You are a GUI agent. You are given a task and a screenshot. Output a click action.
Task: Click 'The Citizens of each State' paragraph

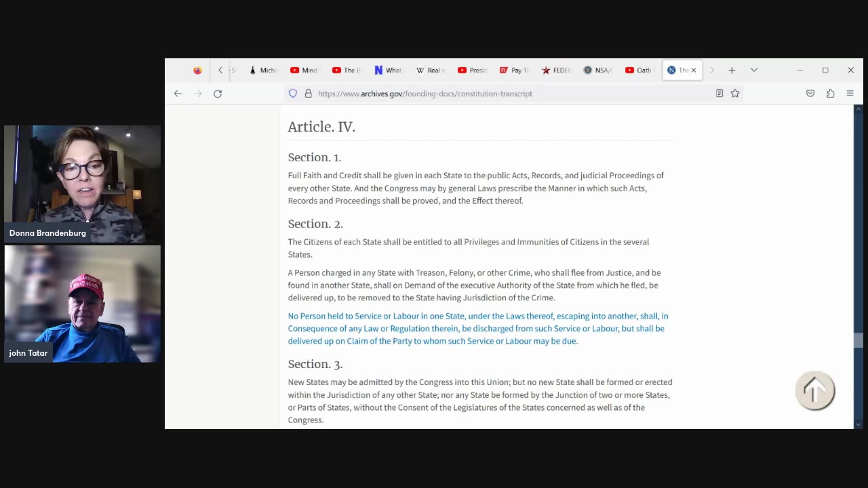(469, 248)
